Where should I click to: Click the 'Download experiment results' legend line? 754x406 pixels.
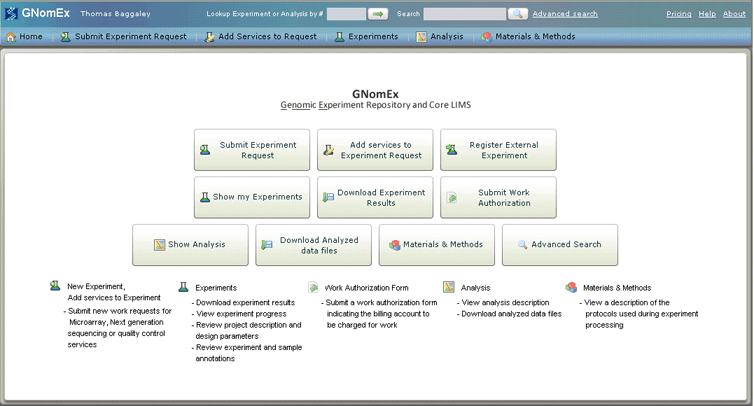[x=243, y=303]
